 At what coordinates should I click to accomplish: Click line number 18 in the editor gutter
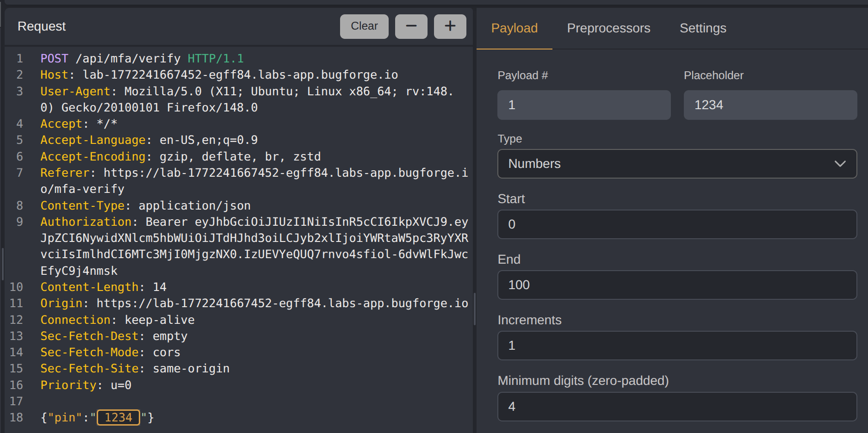17,417
